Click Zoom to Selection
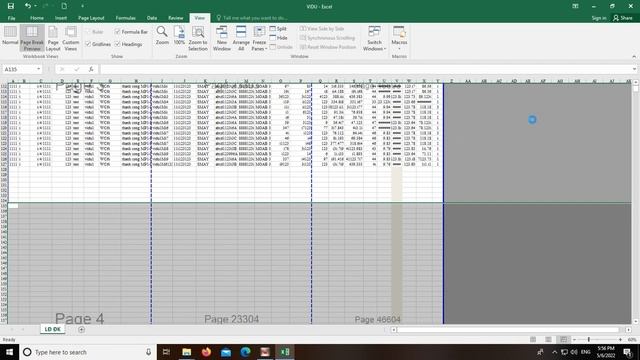Image resolution: width=640 pixels, height=360 pixels. click(x=198, y=38)
